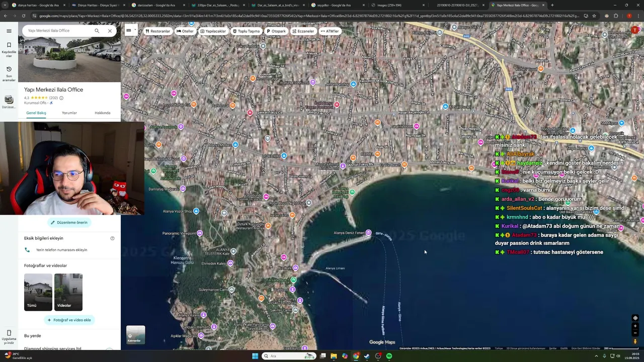Click the Eksik bilgileri ekleyin help icon
The image size is (644, 362).
(x=112, y=238)
